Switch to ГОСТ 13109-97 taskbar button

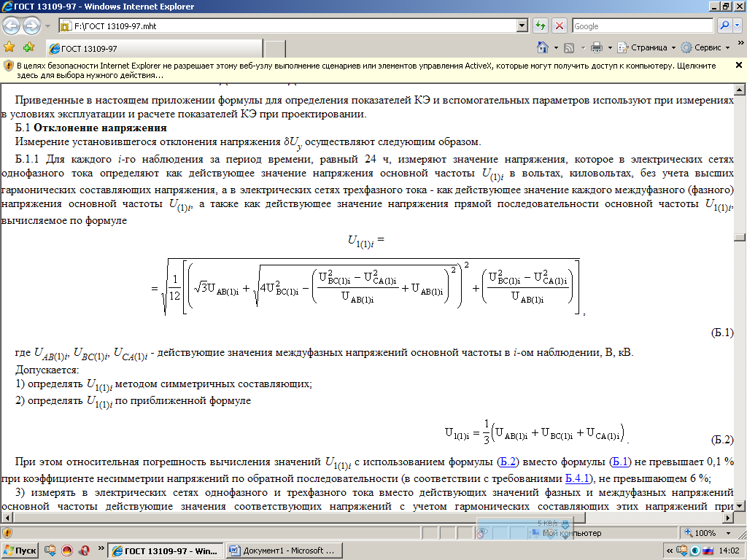click(166, 551)
